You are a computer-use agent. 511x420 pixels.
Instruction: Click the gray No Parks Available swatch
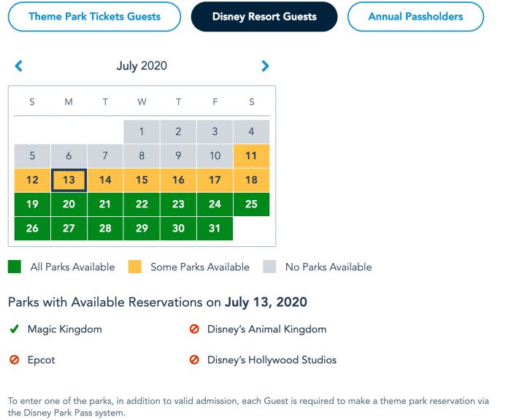pyautogui.click(x=269, y=267)
